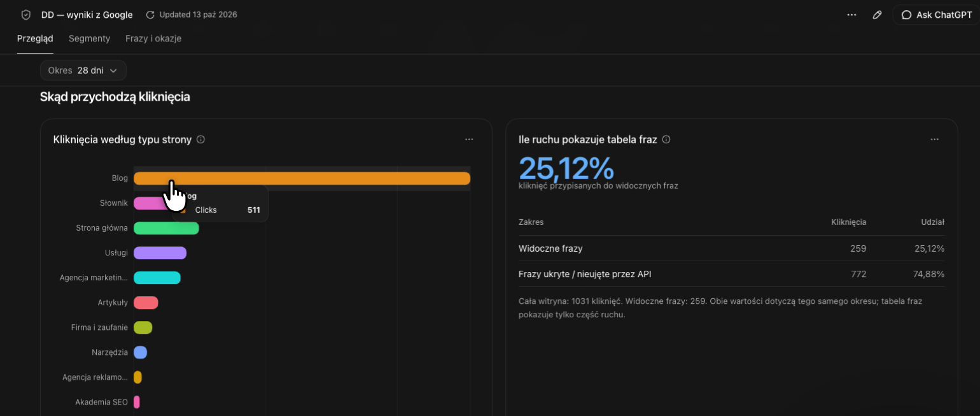This screenshot has height=416, width=980.
Task: Click the Udział column header
Action: coord(933,222)
